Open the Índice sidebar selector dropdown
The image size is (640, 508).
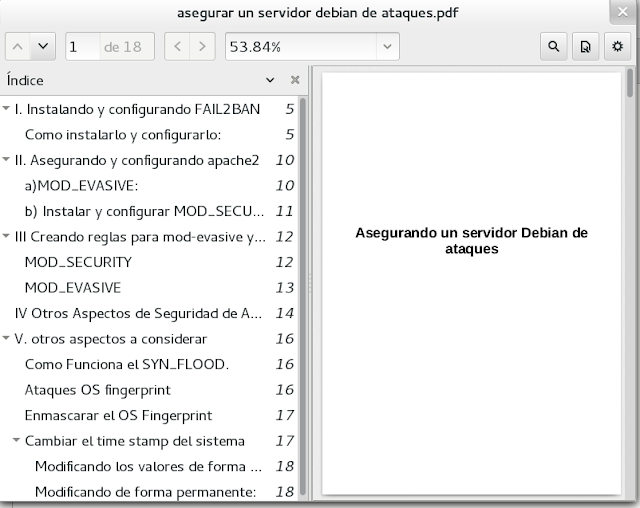tap(270, 80)
